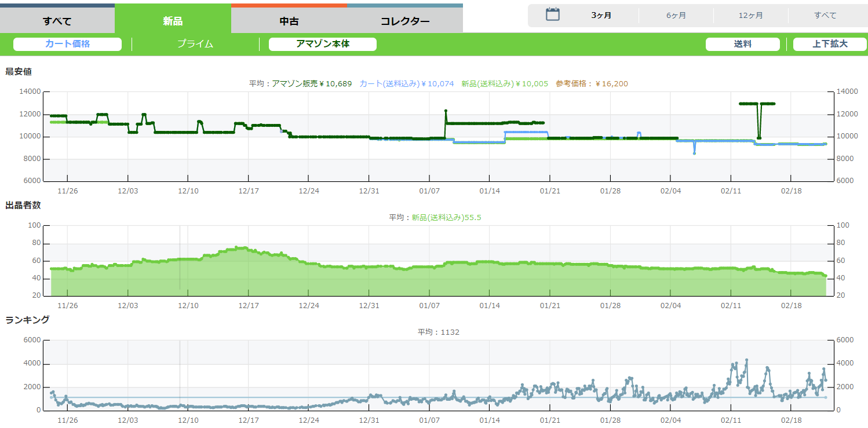Set the period to 12ヶ月
The image size is (868, 428).
click(x=750, y=16)
